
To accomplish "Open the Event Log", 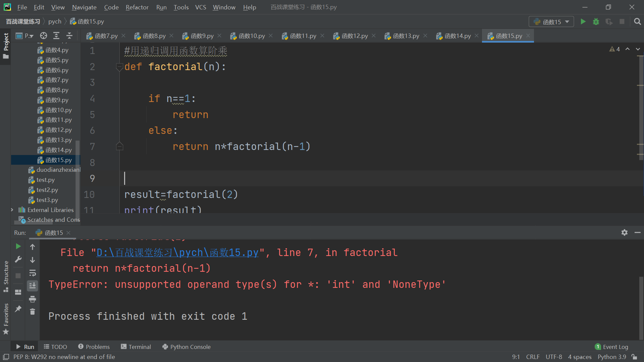I will [x=611, y=347].
